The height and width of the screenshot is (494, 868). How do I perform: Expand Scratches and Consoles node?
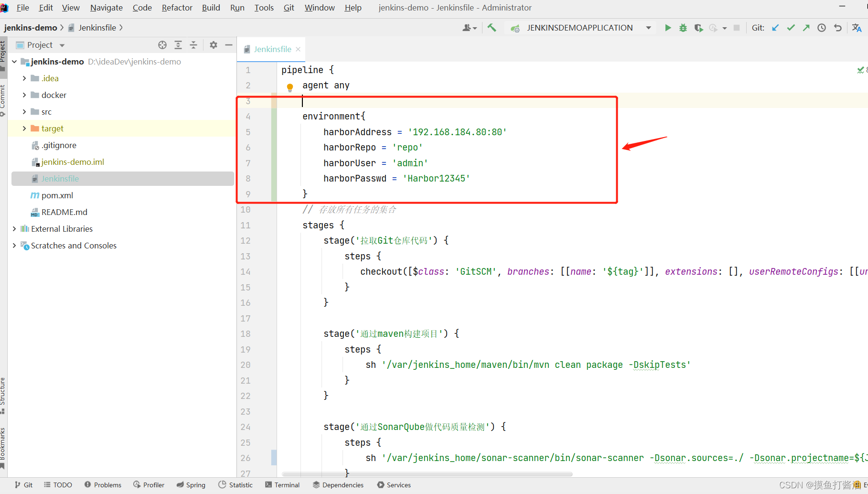14,246
